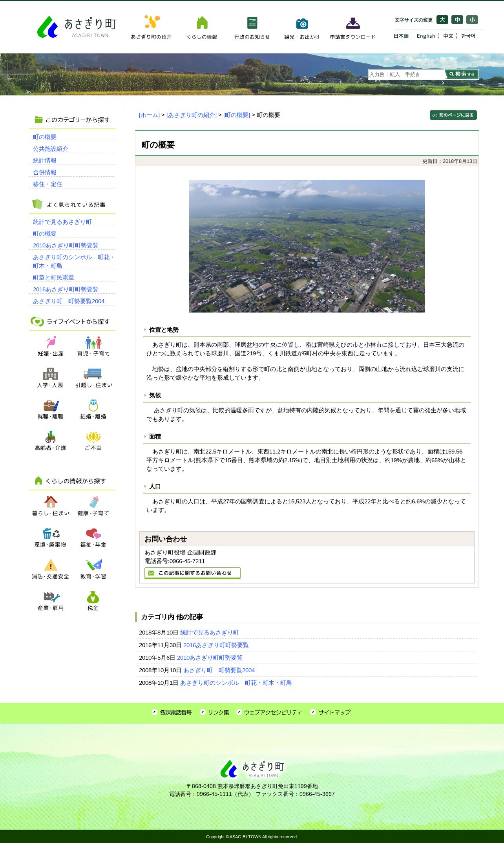Screen dimensions: 504x843
Task: Click the aerial town photo
Action: (x=307, y=246)
